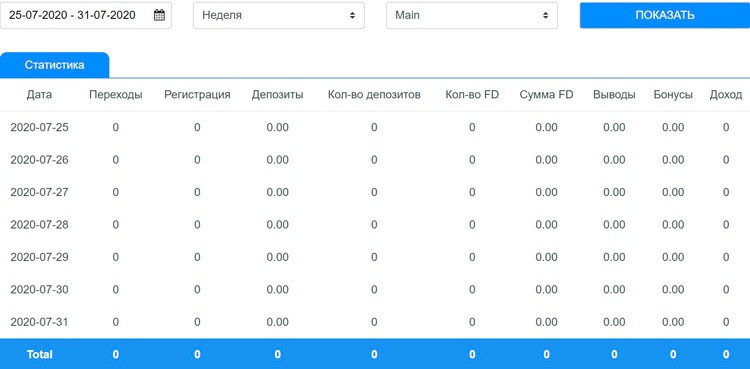The height and width of the screenshot is (369, 750).
Task: Click the Бонусы column header
Action: (x=673, y=95)
